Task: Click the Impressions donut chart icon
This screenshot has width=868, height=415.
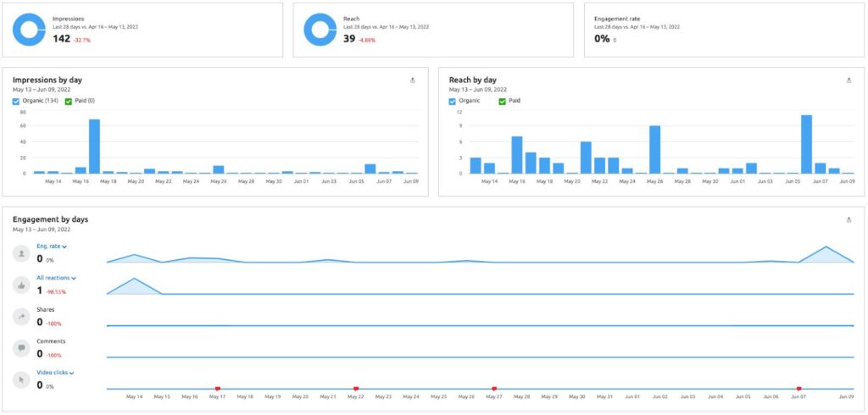Action: (29, 30)
